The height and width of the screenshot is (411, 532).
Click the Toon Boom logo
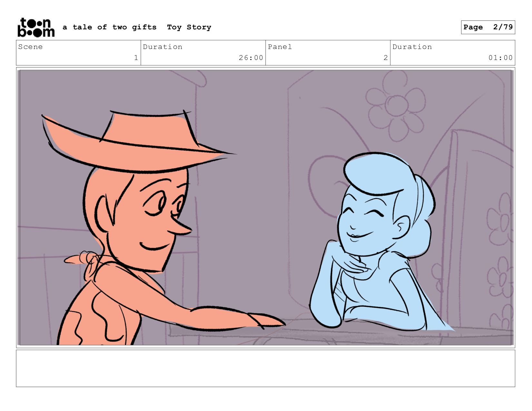(36, 27)
